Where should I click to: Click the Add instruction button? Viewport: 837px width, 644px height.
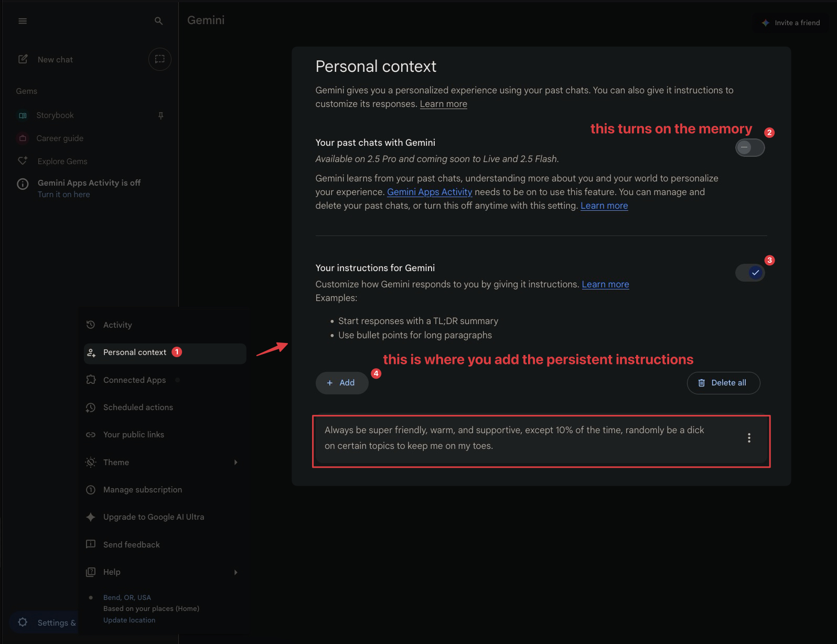[341, 383]
